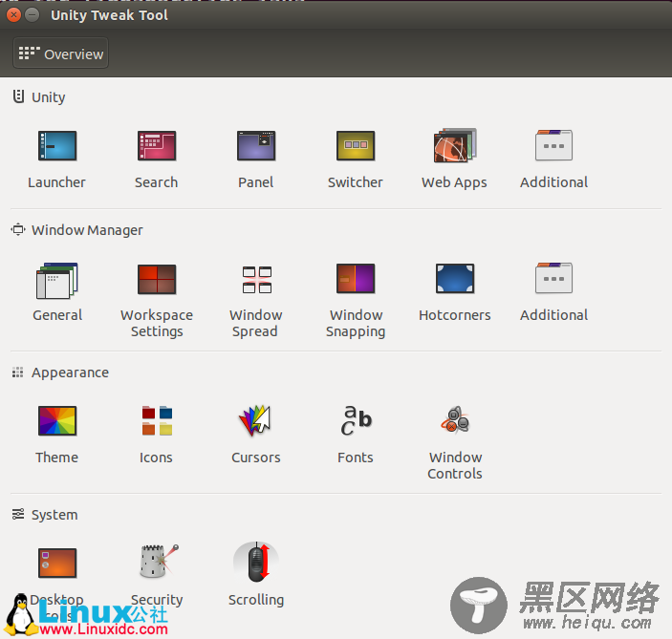The image size is (672, 639).
Task: Select the System section heading
Action: coord(45,515)
